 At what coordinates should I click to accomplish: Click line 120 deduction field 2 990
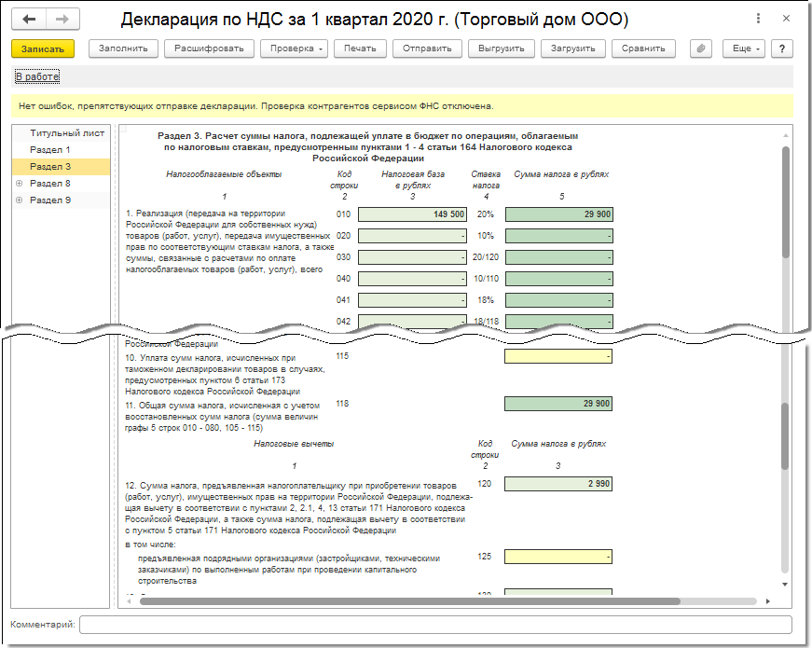coord(558,484)
